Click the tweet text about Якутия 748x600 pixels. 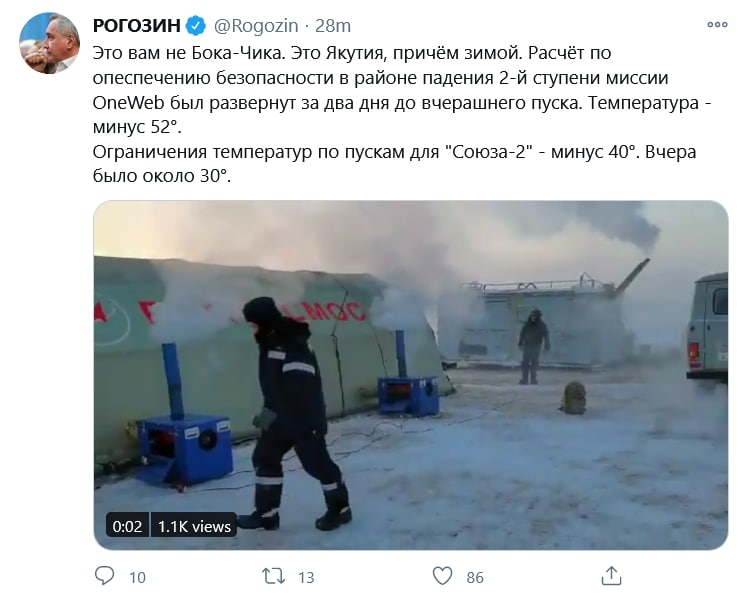402,114
